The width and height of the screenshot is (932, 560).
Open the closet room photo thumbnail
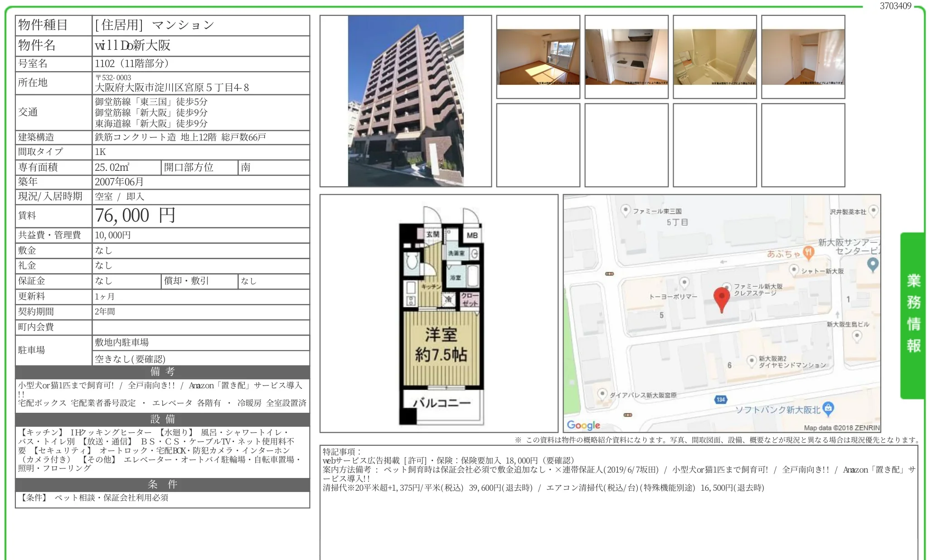coord(803,57)
